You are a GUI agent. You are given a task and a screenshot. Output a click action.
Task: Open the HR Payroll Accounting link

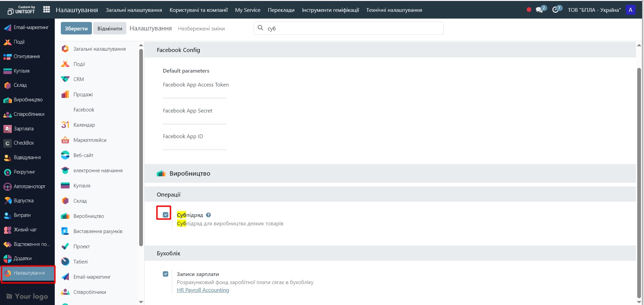coord(203,290)
